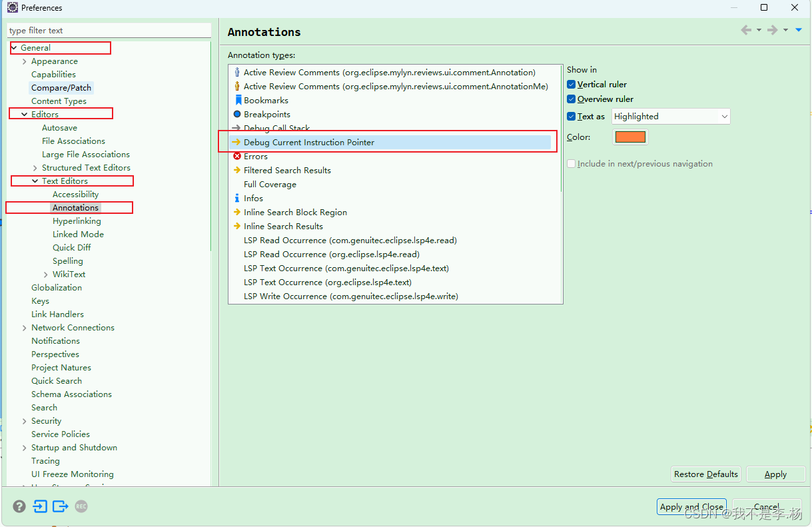Open the Highlighted text style dropdown
The height and width of the screenshot is (527, 812).
coord(671,117)
